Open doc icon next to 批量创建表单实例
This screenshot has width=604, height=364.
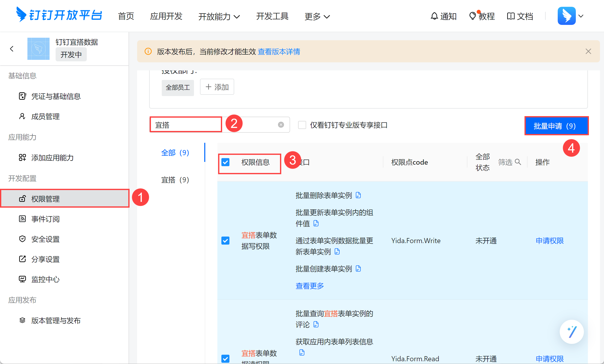(358, 269)
